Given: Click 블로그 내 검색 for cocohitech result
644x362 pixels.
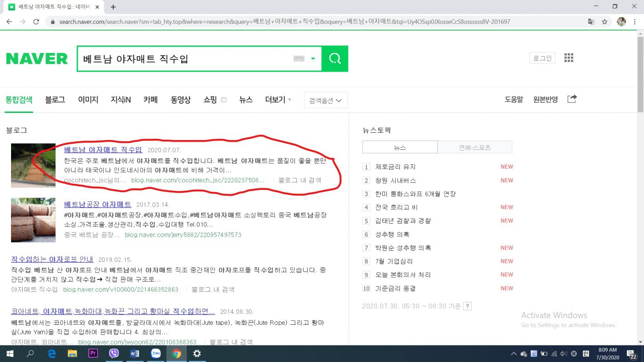Looking at the screenshot, I should (x=300, y=180).
